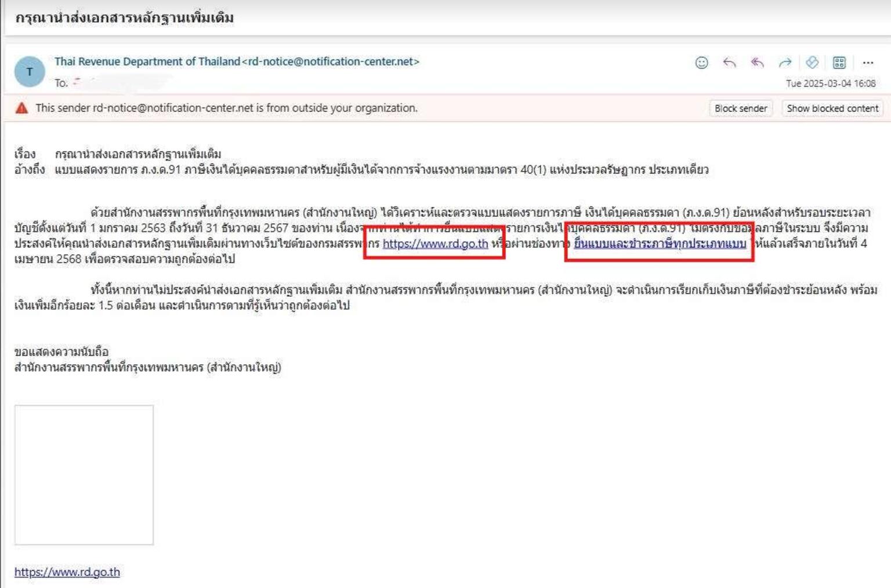Image resolution: width=891 pixels, height=588 pixels.
Task: Open the Copilot diamond icon in the email header
Action: [x=812, y=62]
